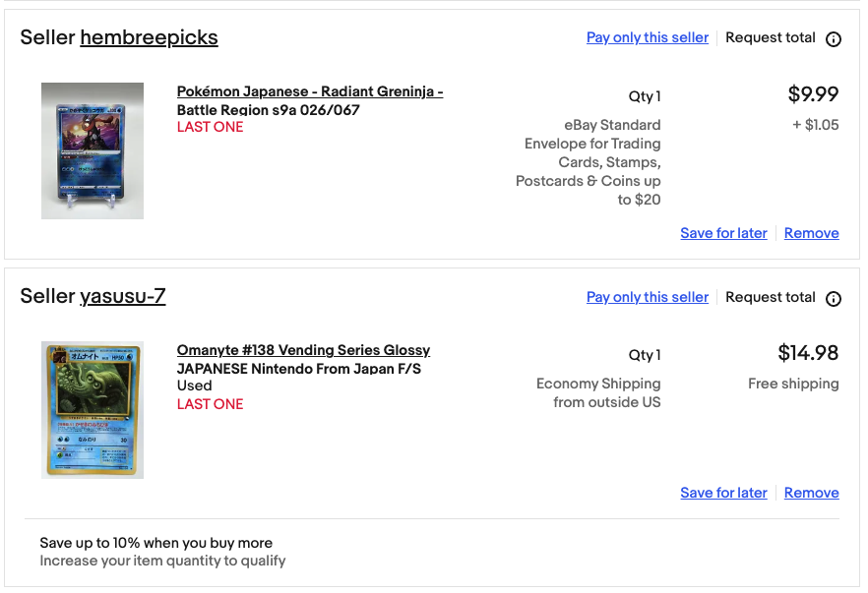The image size is (868, 593).
Task: Click the $14.98 price of Omanyte
Action: pos(808,353)
